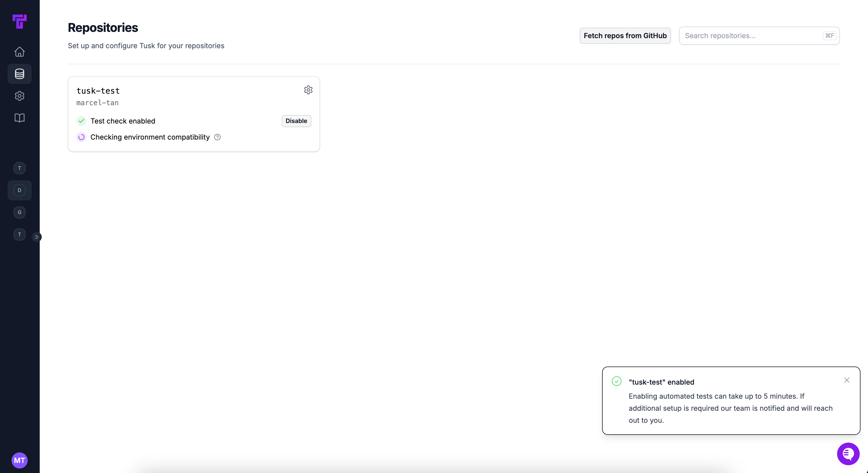Click the environment compatibility help icon
The image size is (868, 473).
[x=217, y=137]
